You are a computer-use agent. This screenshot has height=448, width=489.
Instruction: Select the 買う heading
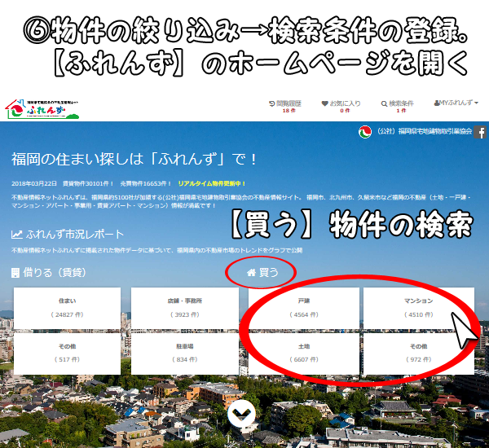(x=268, y=273)
